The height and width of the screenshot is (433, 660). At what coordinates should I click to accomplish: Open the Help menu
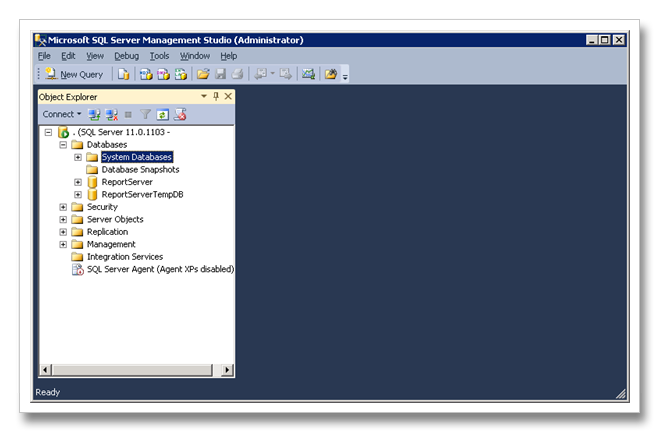pyautogui.click(x=229, y=56)
